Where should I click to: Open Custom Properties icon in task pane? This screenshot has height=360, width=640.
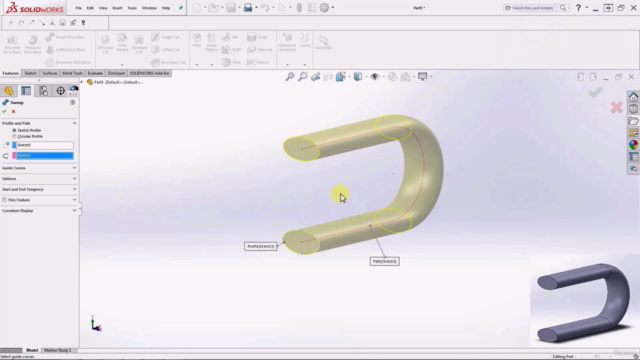tap(633, 157)
